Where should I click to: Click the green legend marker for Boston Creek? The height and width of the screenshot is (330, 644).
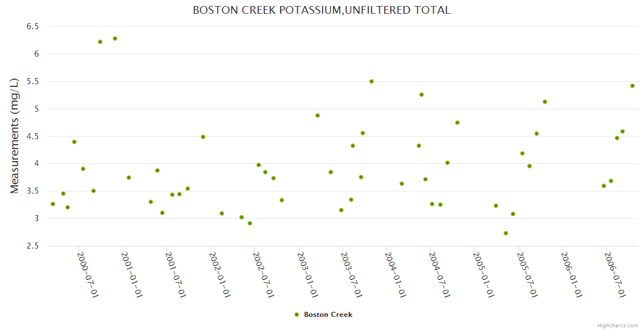tap(297, 315)
